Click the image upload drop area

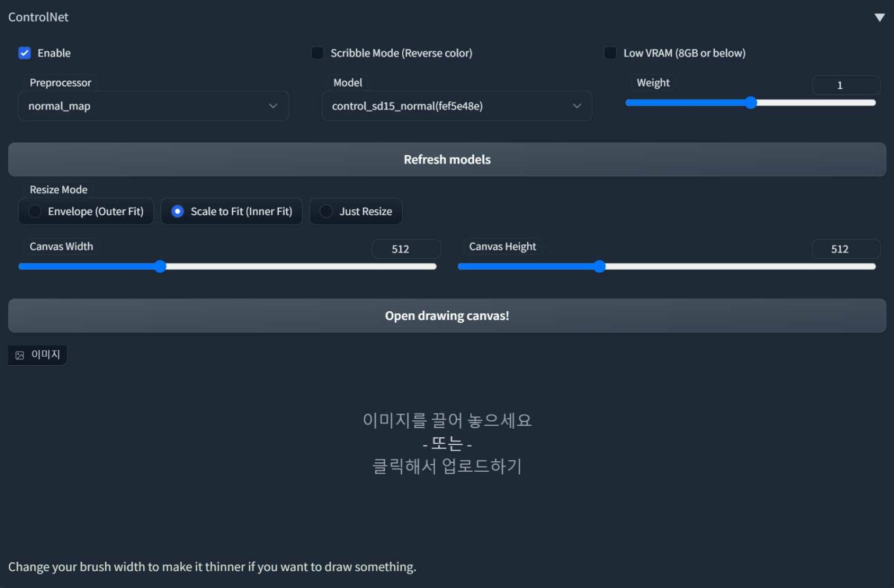(x=447, y=443)
